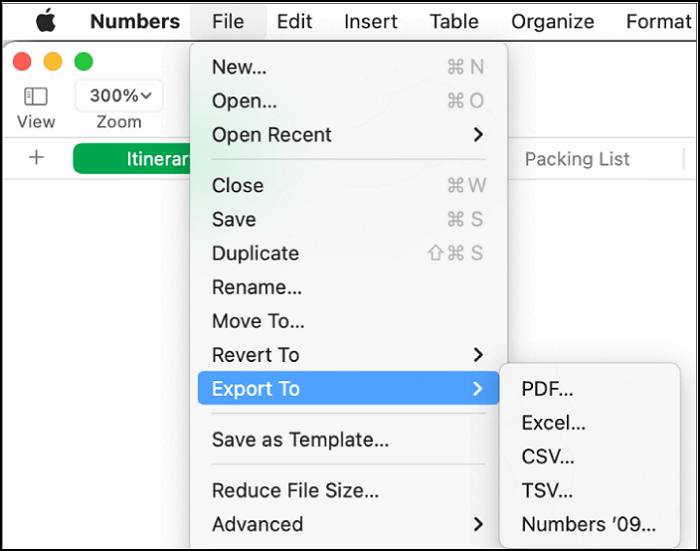Screen dimensions: 700x551
Task: Open the Apple menu
Action: (x=45, y=21)
